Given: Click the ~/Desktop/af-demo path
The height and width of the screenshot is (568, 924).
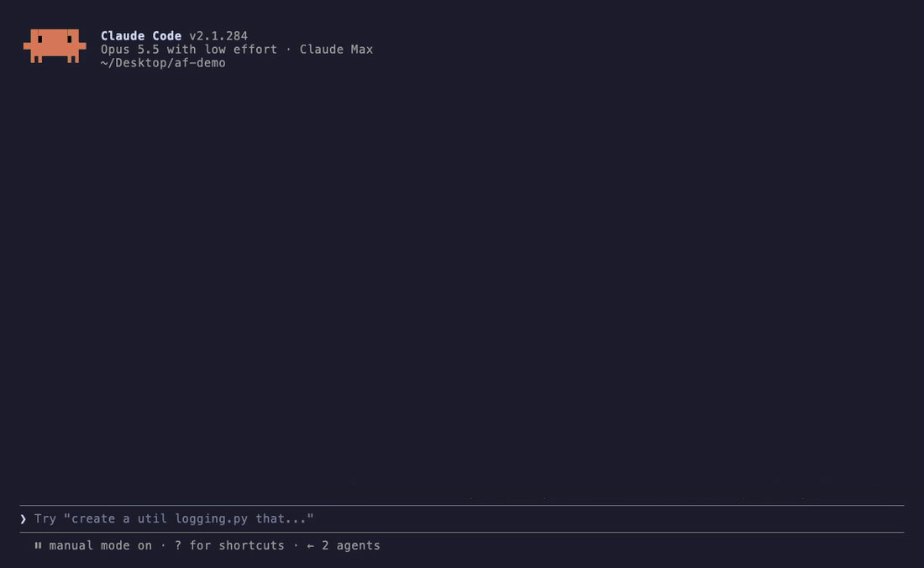Looking at the screenshot, I should click(163, 63).
